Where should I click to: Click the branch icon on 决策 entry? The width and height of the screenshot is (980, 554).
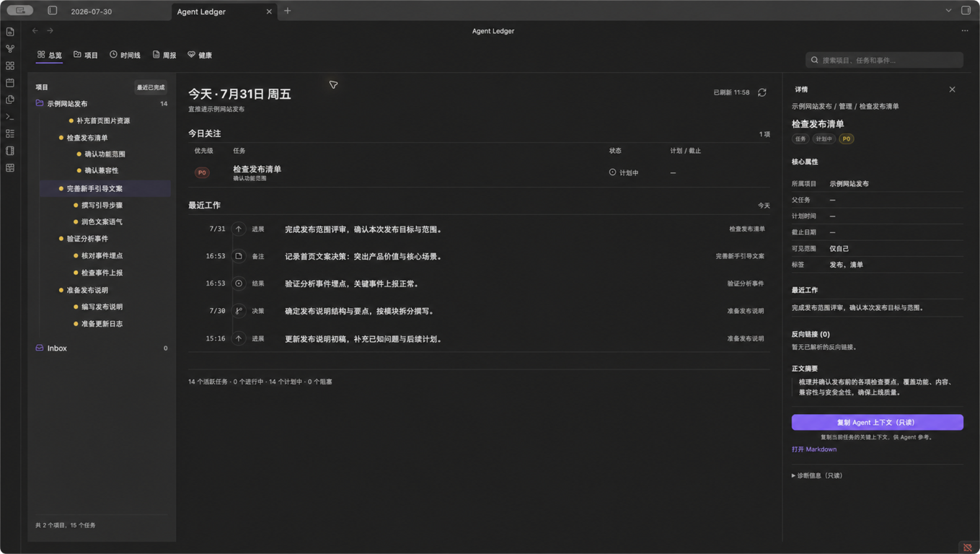(x=239, y=311)
